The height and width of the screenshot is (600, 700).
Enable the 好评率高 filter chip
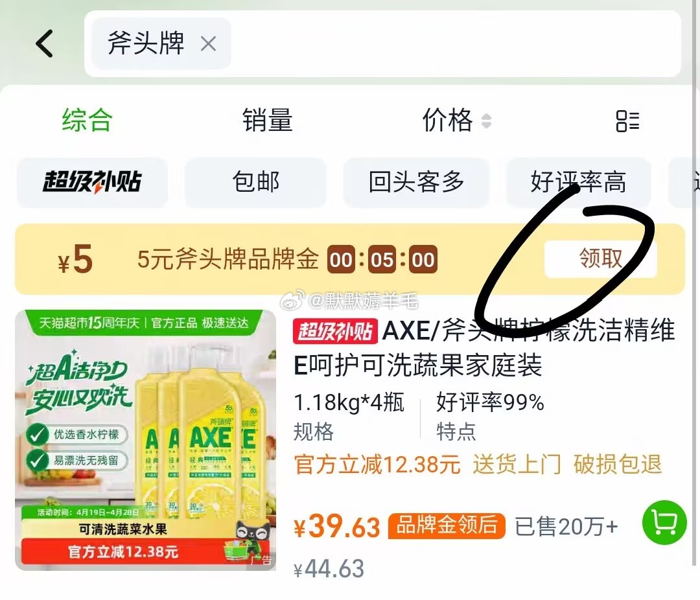578,182
